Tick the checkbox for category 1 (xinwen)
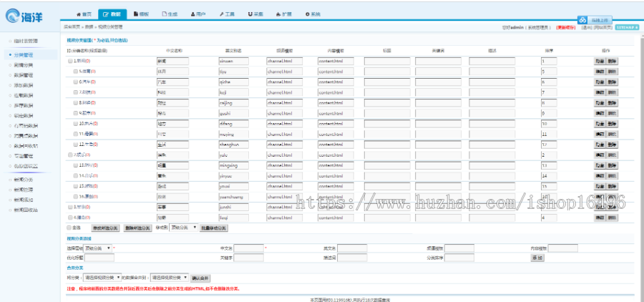The width and height of the screenshot is (644, 302). point(70,62)
